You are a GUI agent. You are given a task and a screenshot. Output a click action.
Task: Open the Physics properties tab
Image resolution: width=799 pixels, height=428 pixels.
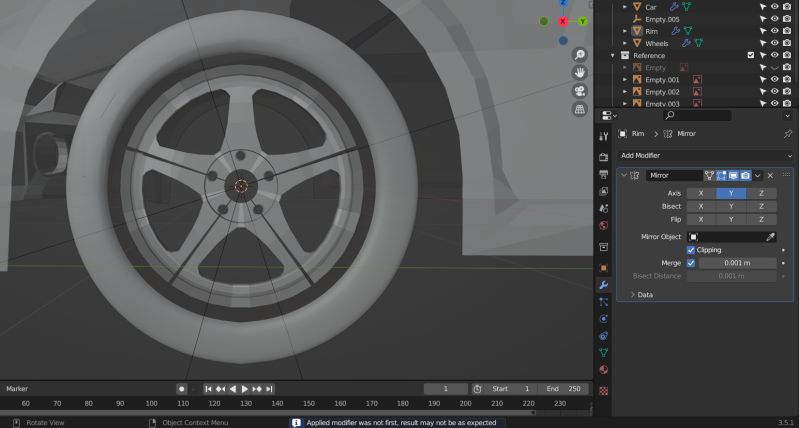point(603,319)
